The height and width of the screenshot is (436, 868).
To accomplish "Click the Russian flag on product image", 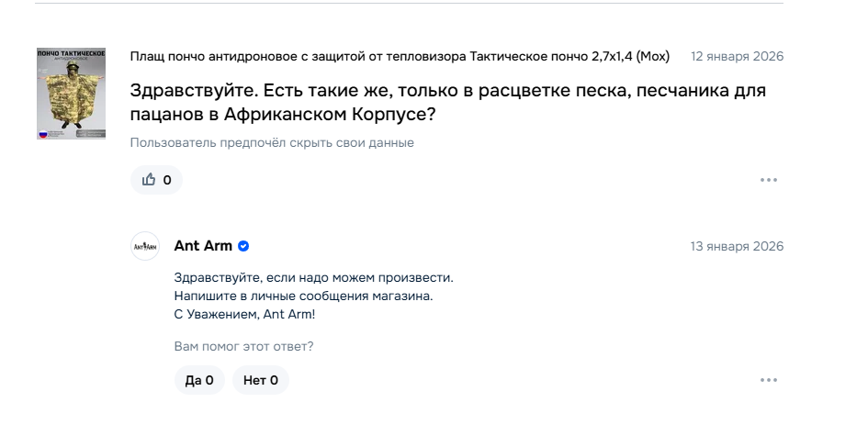I will [41, 134].
